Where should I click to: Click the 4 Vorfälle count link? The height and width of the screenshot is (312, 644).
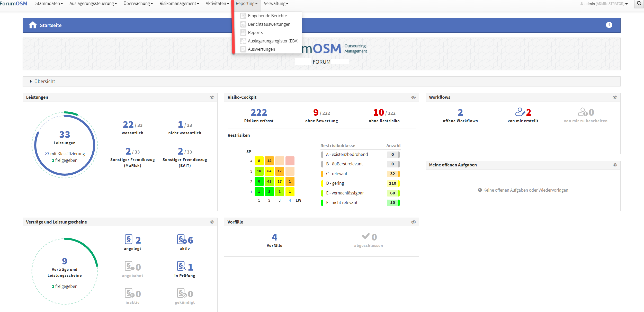tap(274, 237)
